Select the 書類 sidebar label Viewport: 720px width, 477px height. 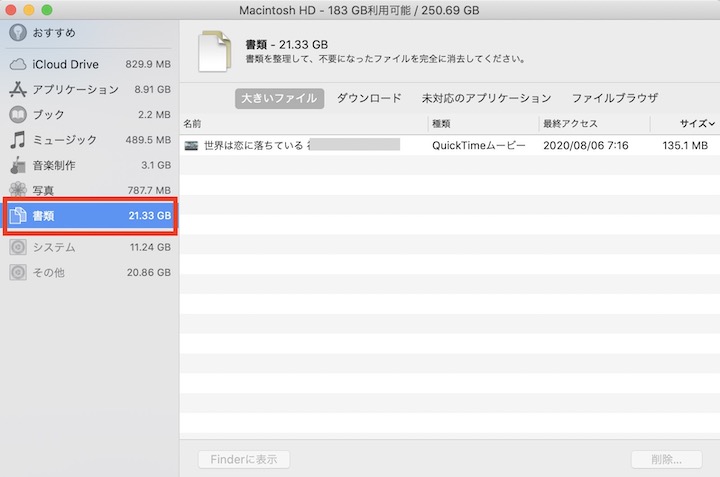tap(43, 215)
